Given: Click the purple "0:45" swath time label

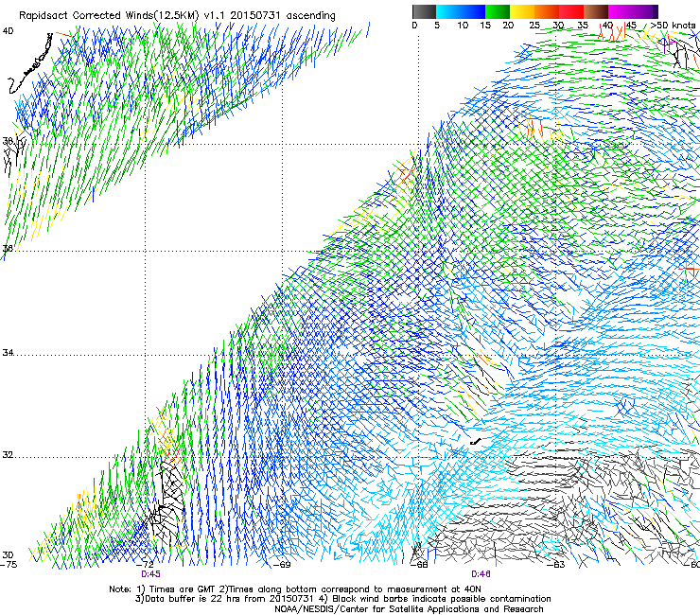Looking at the screenshot, I should [x=151, y=574].
